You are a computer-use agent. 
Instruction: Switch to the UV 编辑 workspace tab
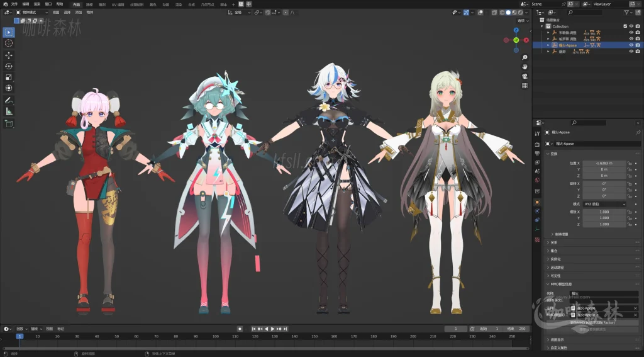coord(118,4)
